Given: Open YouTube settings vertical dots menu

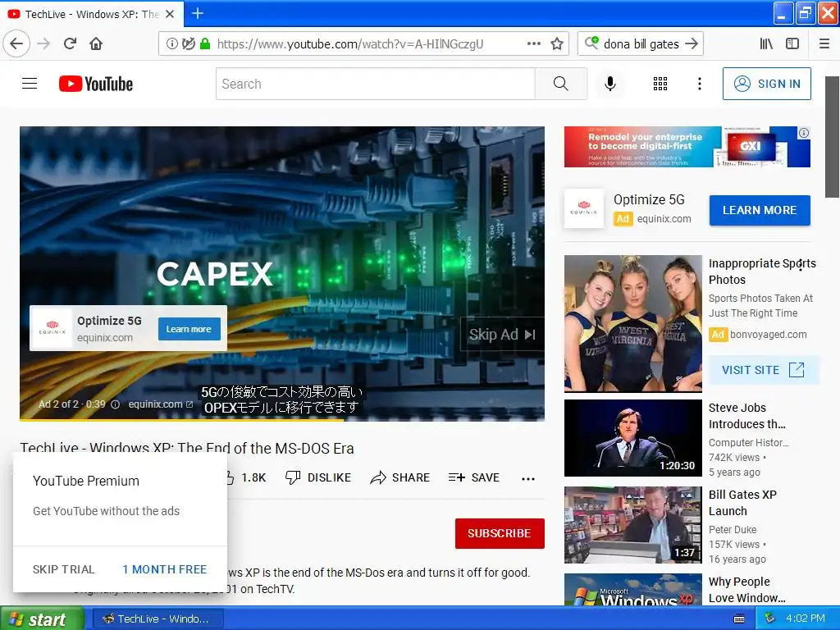Looking at the screenshot, I should pos(699,84).
